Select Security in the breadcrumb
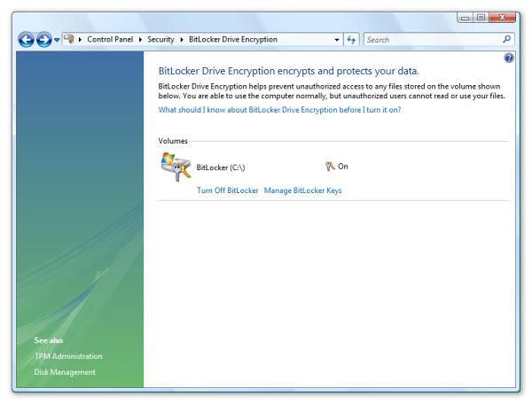532x404 pixels. (x=160, y=39)
